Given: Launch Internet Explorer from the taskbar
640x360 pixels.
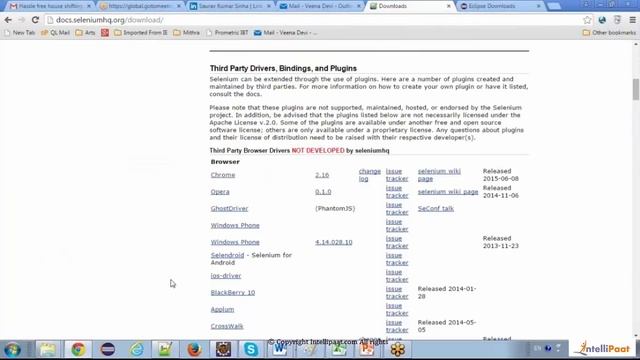Looking at the screenshot, I should coord(137,349).
